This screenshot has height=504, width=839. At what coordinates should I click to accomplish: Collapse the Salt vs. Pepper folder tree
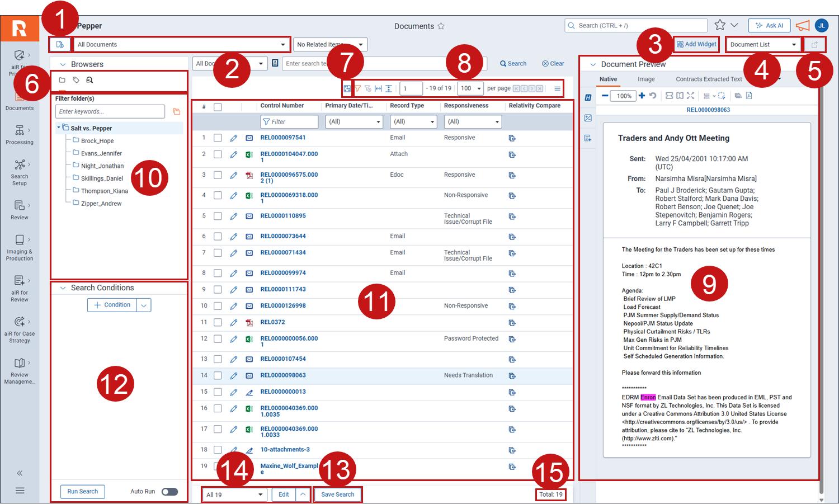(59, 128)
